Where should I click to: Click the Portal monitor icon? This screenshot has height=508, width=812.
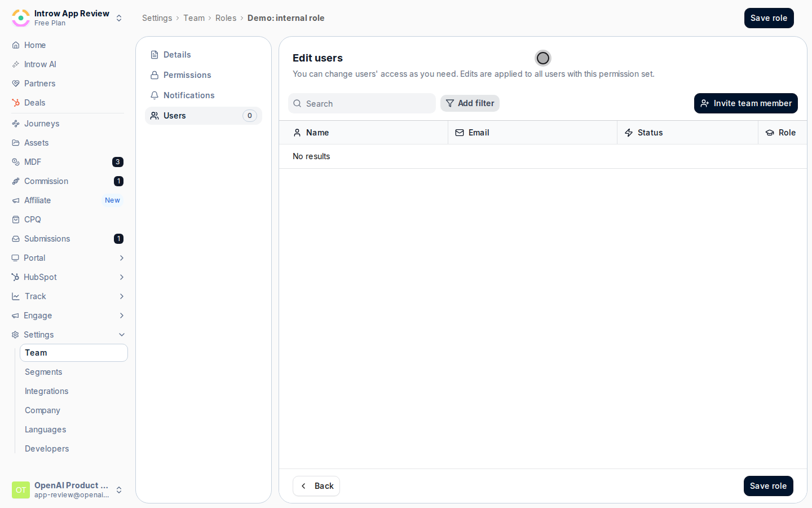(x=15, y=258)
